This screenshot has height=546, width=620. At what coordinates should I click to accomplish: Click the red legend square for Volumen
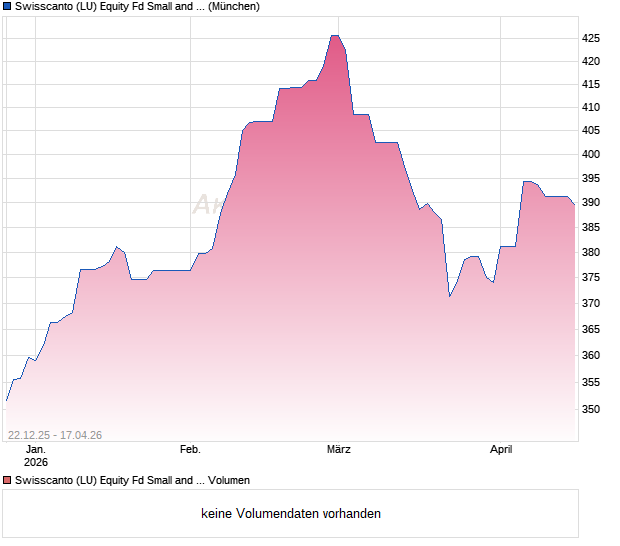click(7, 480)
